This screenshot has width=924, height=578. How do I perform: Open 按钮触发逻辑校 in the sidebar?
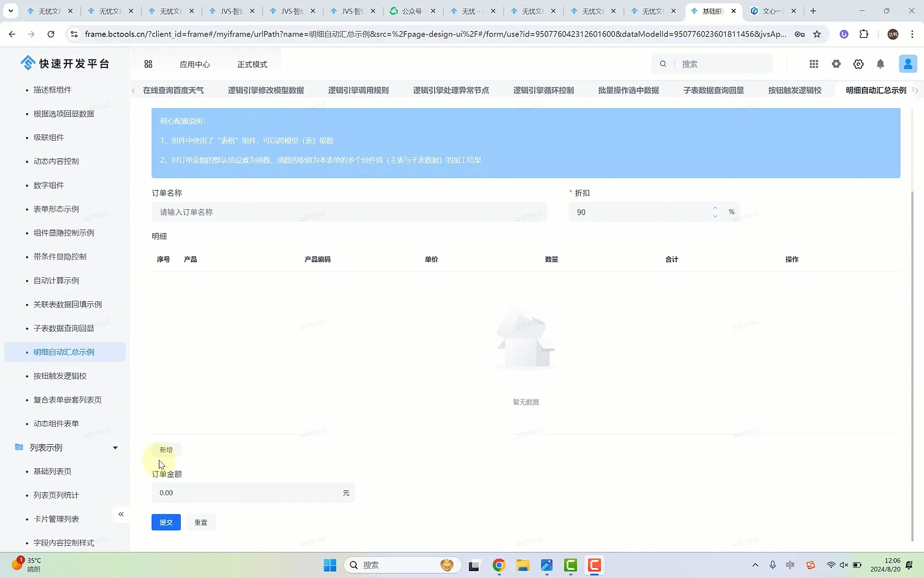[x=60, y=376]
